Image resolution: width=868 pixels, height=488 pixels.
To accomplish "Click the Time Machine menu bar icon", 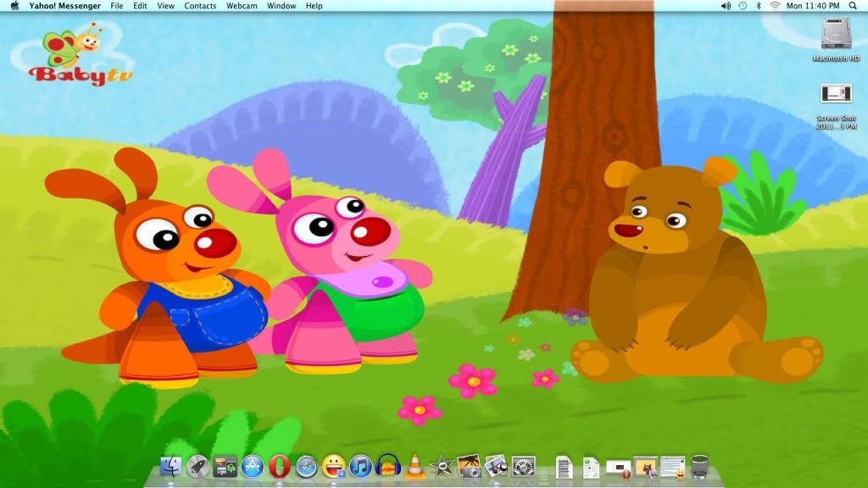I will 743,6.
